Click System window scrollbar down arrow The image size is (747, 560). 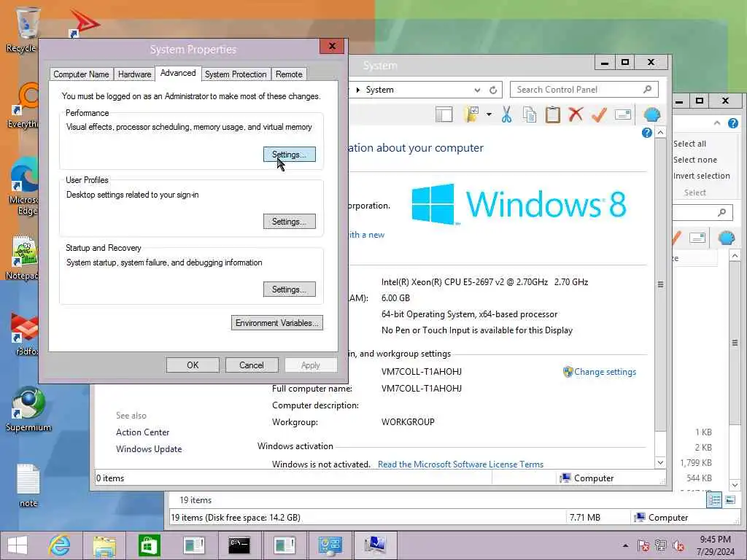(x=660, y=462)
